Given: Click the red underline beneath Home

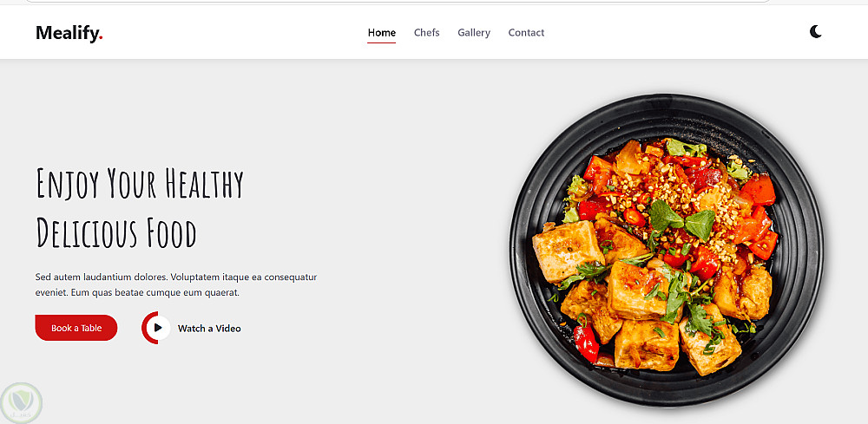Looking at the screenshot, I should 381,42.
